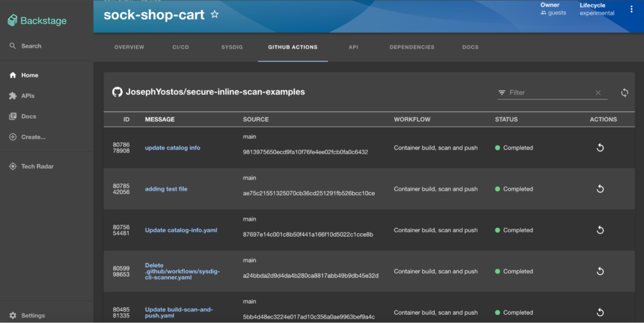Click run ID 80785 42056
This screenshot has width=644, height=323.
click(121, 189)
